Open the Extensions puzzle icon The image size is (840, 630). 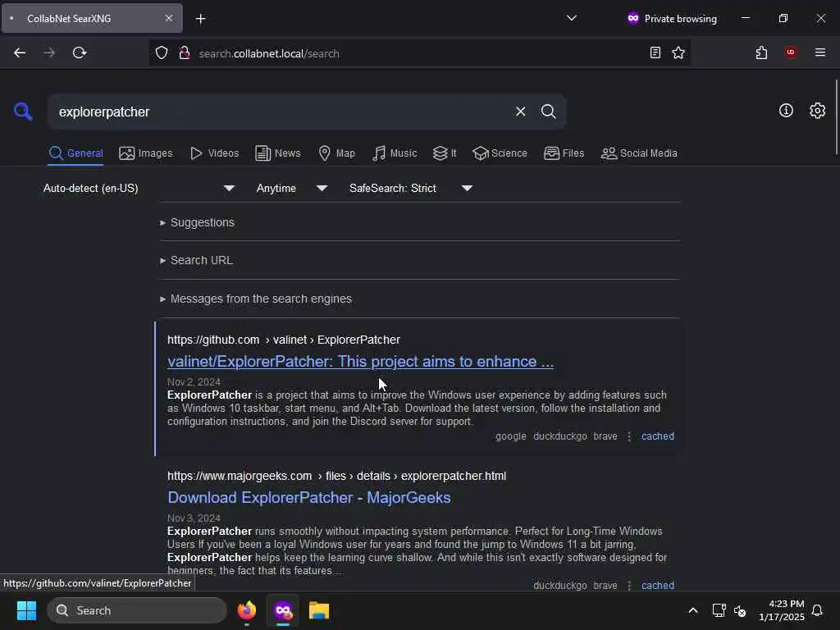pyautogui.click(x=761, y=52)
